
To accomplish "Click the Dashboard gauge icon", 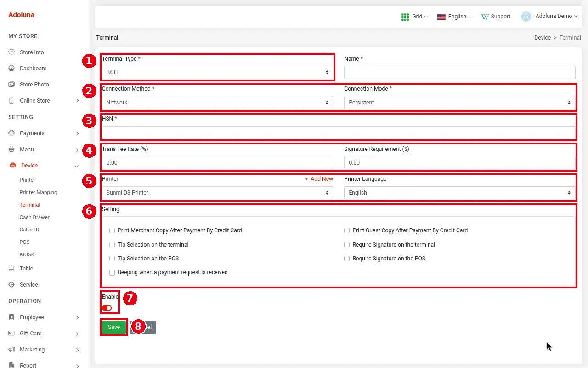I will click(x=11, y=69).
